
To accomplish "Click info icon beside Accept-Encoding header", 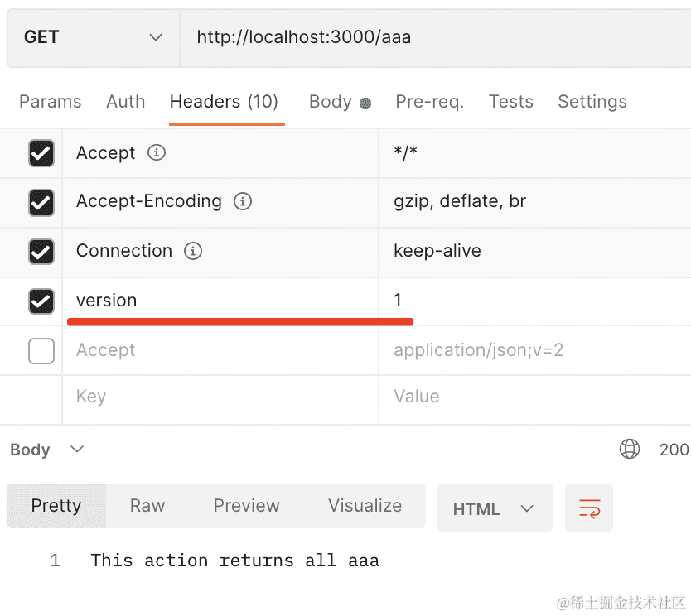I will (x=242, y=201).
